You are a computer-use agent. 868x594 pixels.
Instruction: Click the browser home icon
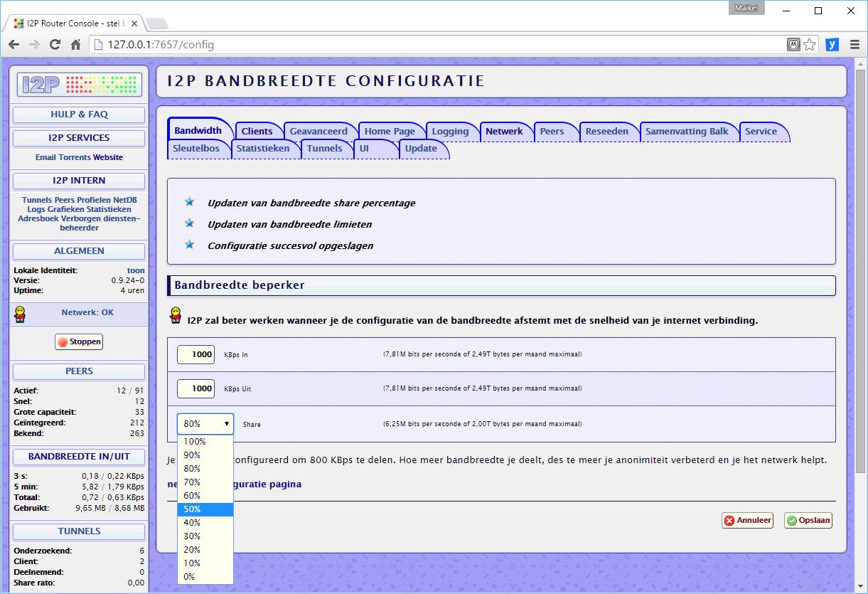(x=77, y=44)
